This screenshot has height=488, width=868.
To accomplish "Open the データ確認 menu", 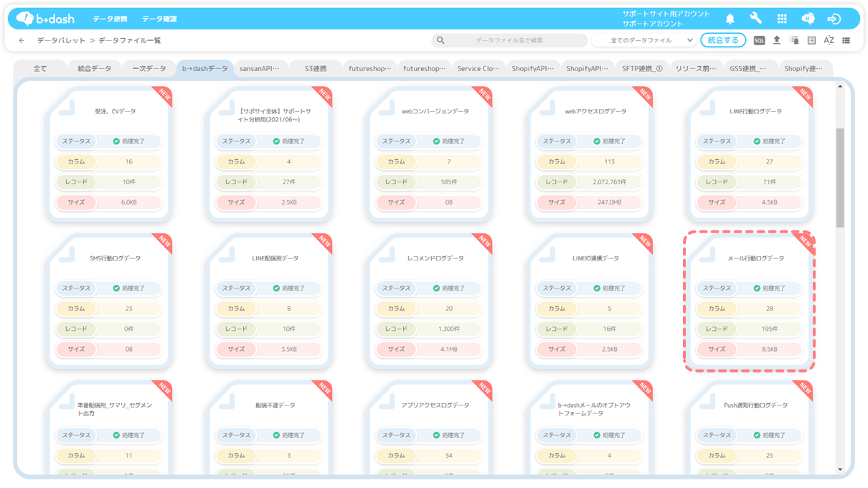I will pos(159,19).
